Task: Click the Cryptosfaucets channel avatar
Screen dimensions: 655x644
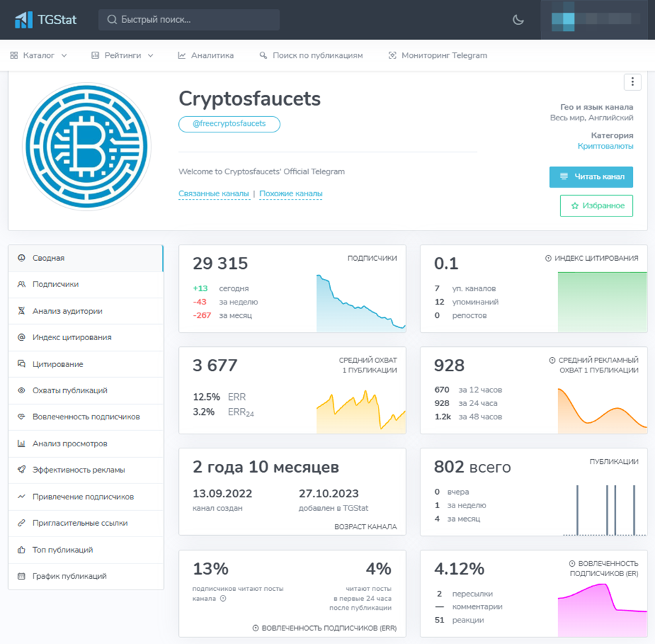Action: click(x=87, y=147)
